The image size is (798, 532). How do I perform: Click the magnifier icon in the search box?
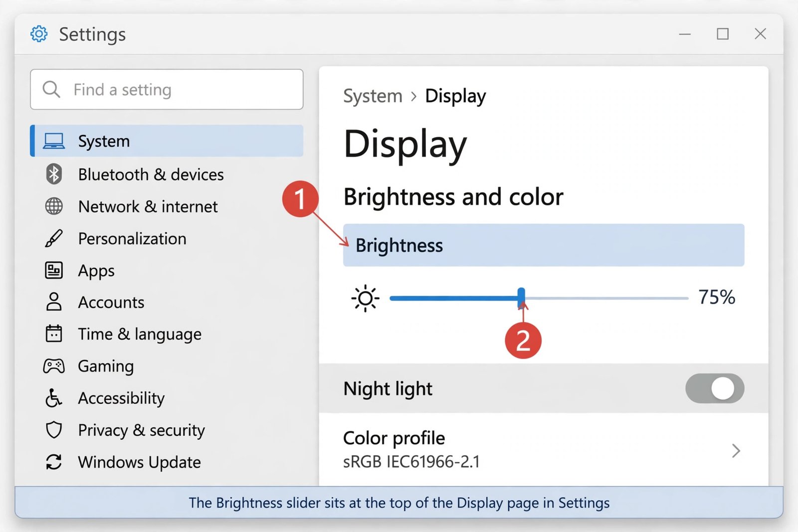click(51, 90)
